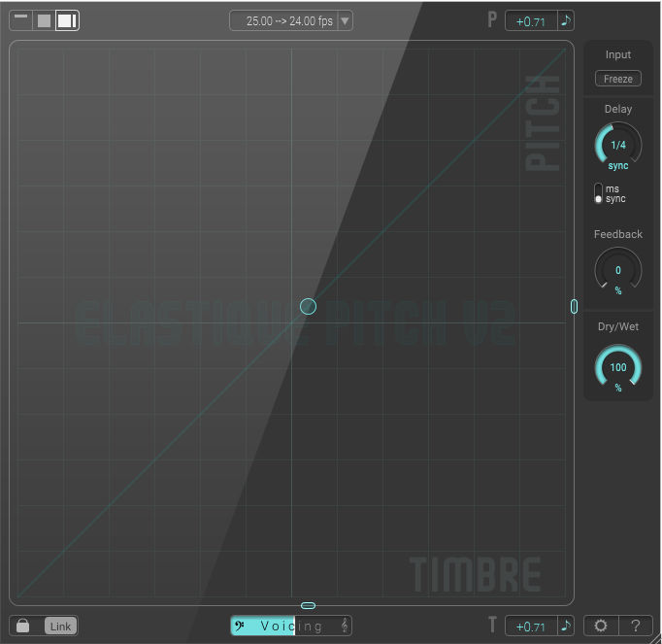Open the fps preset dropdown arrow
This screenshot has height=644, width=662.
point(345,20)
